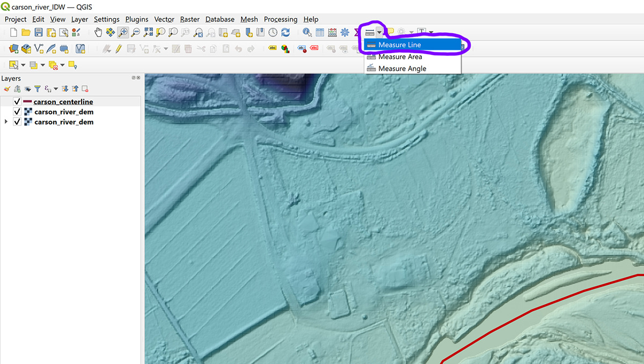Activate the Zoom In tool

123,32
